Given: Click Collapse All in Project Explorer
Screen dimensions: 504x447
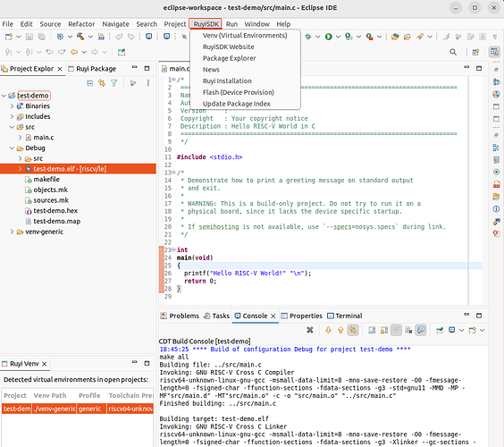Looking at the screenshot, I should pyautogui.click(x=90, y=83).
